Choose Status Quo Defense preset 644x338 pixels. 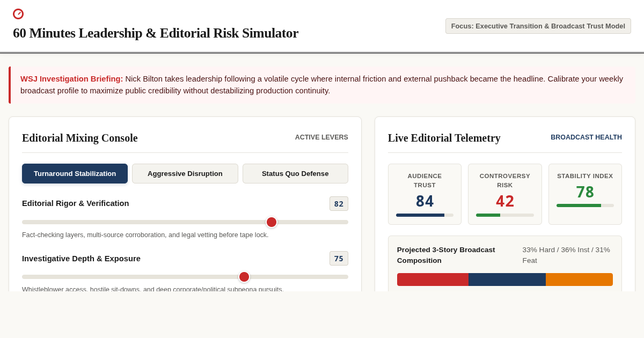click(295, 174)
